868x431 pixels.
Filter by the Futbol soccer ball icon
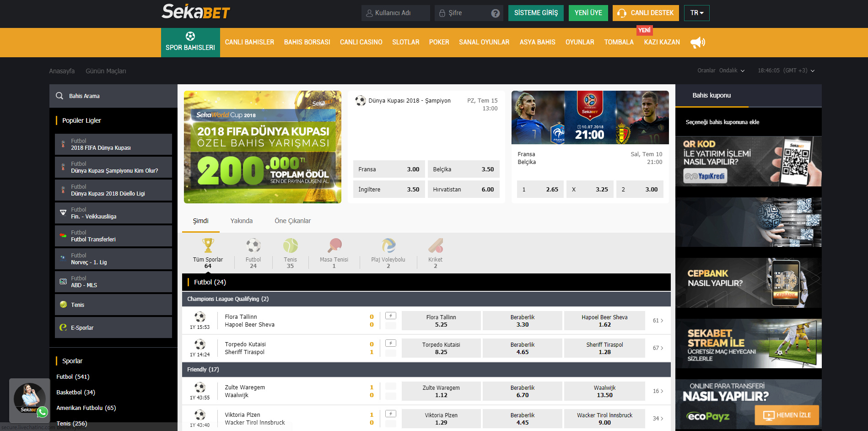253,246
